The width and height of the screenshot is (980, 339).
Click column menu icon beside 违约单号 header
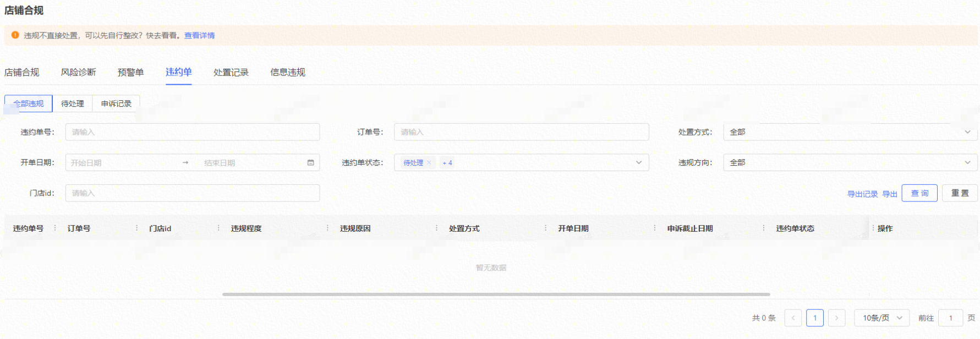(55, 228)
